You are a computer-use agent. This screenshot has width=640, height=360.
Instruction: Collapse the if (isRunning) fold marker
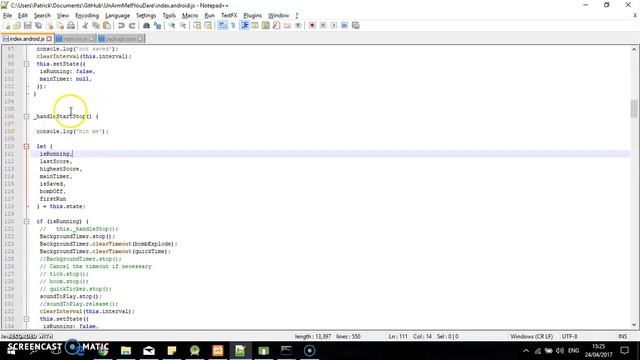click(26, 221)
